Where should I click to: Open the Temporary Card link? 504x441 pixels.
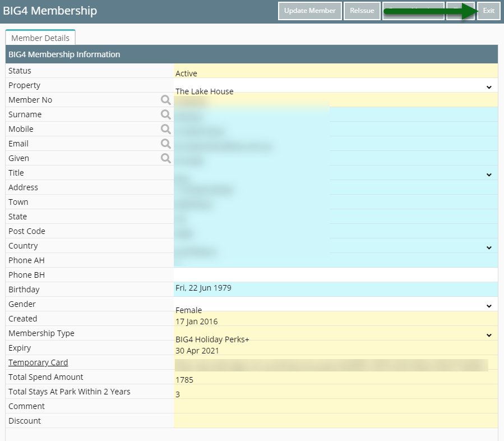tap(38, 362)
